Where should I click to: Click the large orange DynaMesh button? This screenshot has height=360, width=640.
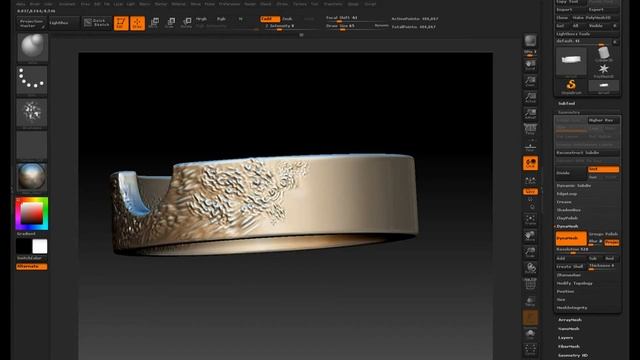(x=571, y=238)
